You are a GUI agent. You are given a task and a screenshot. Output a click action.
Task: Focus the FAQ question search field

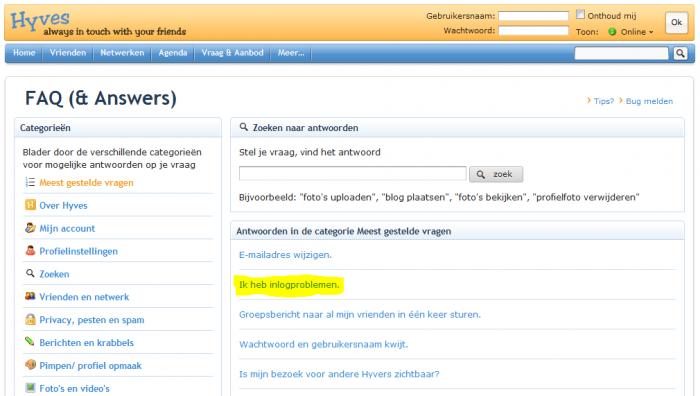point(353,173)
